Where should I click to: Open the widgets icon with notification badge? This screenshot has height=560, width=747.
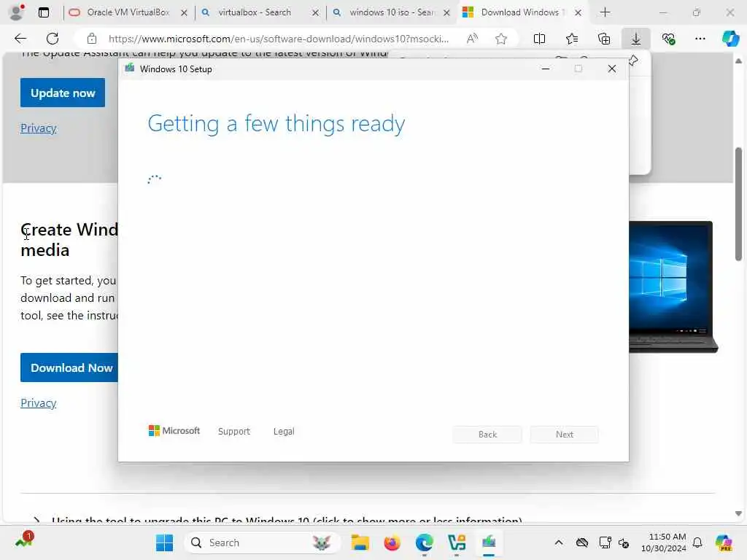click(x=23, y=540)
